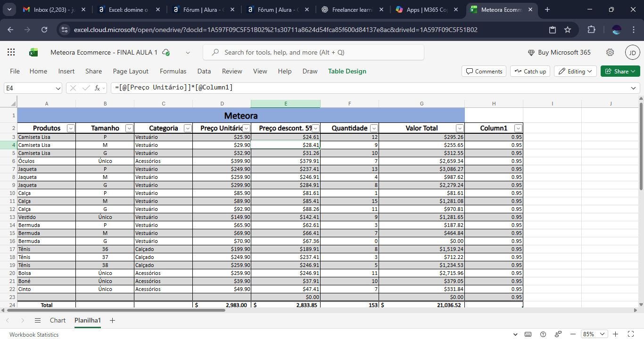Open the Categoria column filter dropdown
Screen dimensions: 644x339
pos(188,128)
